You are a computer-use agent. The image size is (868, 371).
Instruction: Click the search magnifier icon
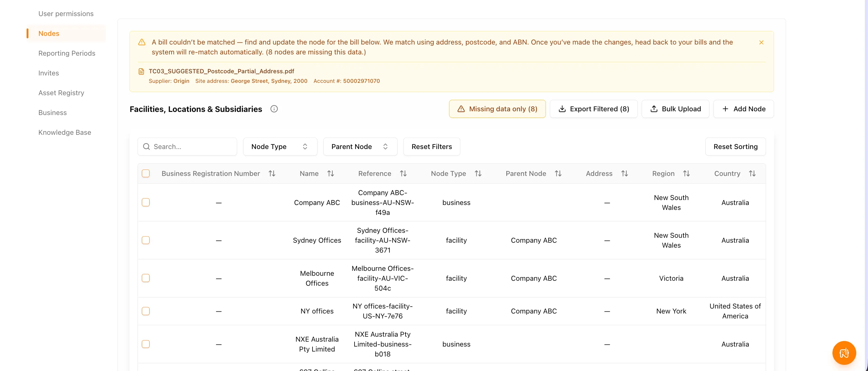coord(146,147)
